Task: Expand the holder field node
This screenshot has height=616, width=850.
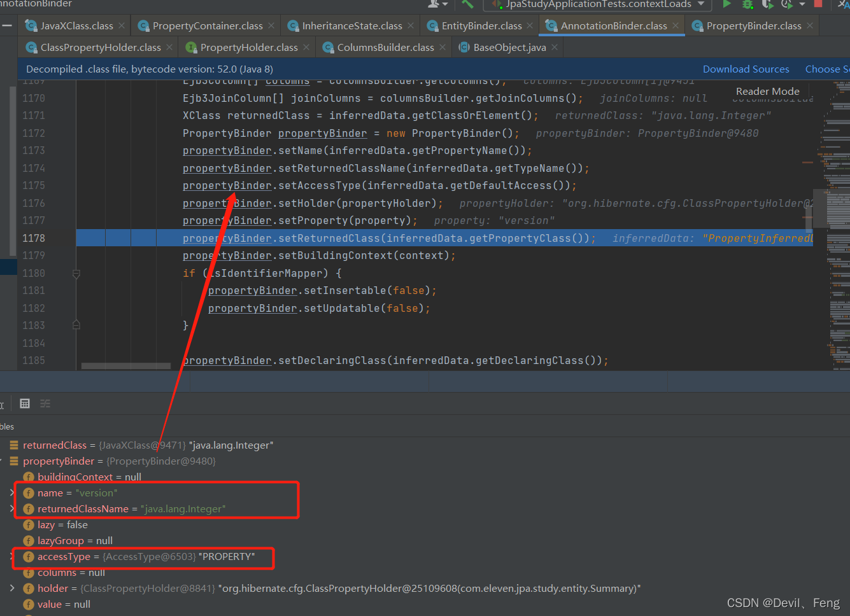Action: (x=12, y=588)
